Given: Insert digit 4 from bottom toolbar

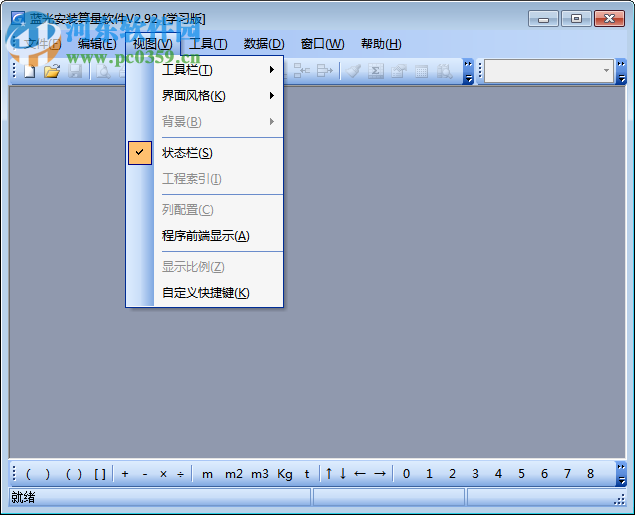Looking at the screenshot, I should pyautogui.click(x=498, y=474).
